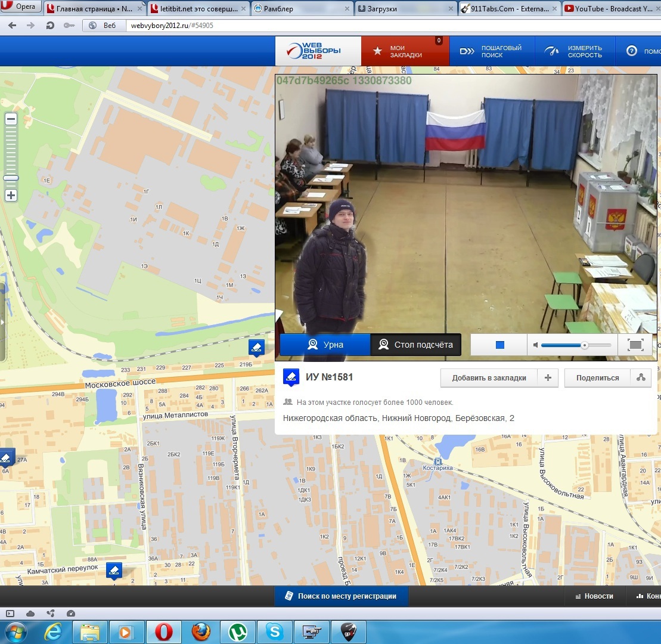
Task: Close the Рамблер tab
Action: 347,8
